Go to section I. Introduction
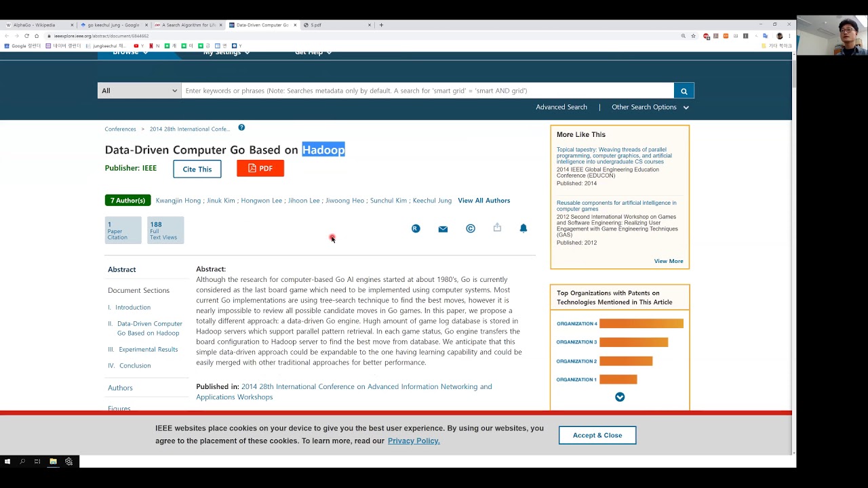Screen dimensions: 868x488 coord(130,308)
